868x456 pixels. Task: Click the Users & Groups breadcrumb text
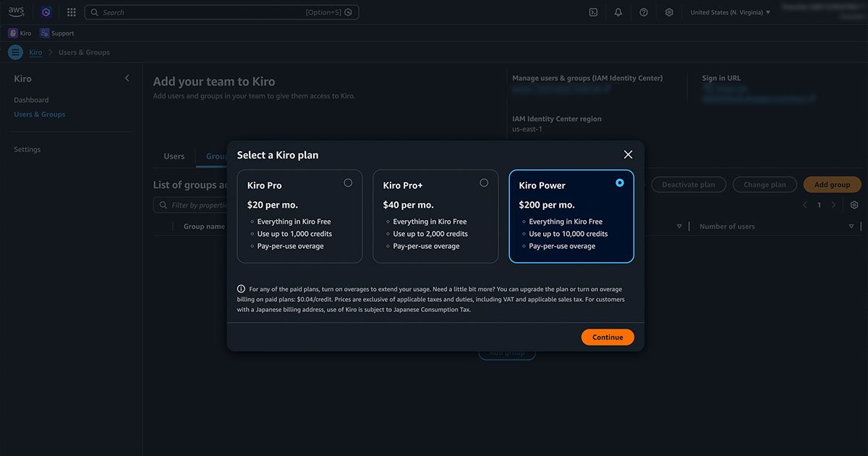tap(84, 52)
